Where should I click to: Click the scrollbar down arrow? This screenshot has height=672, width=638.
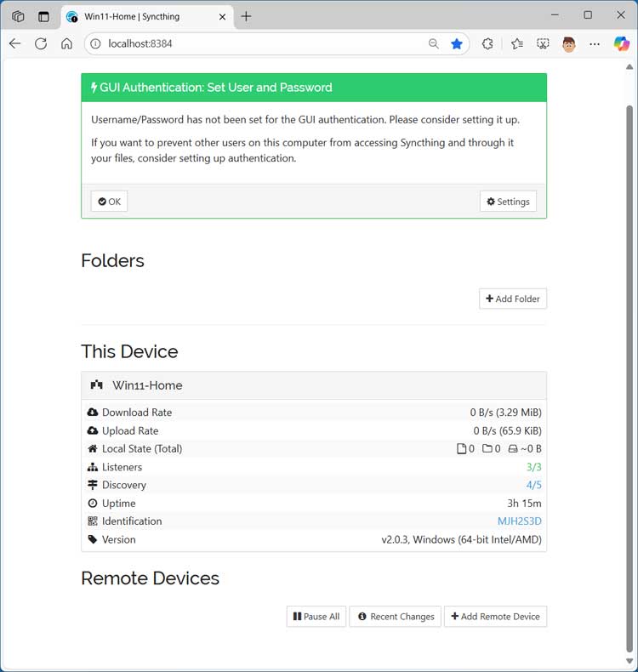coord(629,661)
